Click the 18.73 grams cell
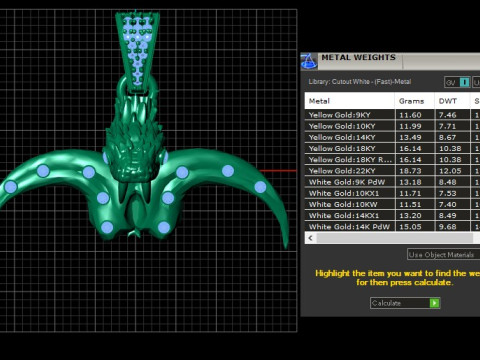The height and width of the screenshot is (360, 480). point(415,171)
